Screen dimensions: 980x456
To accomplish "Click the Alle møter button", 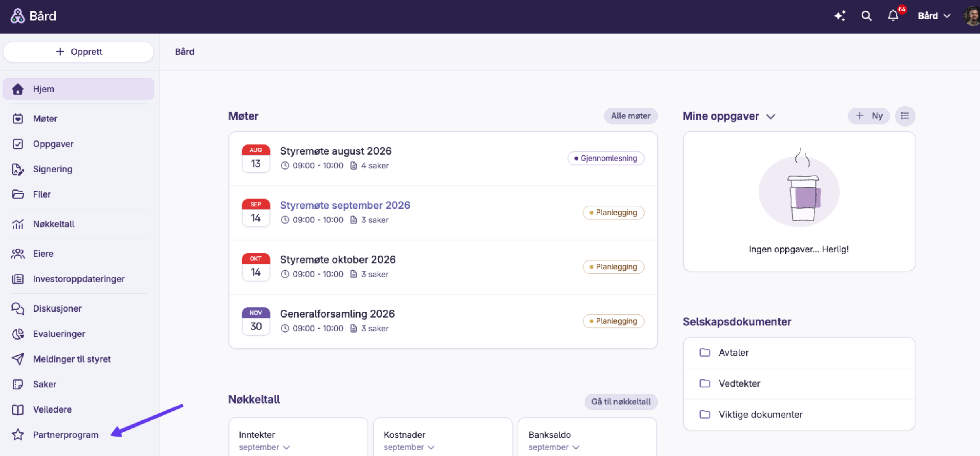I will tap(630, 116).
